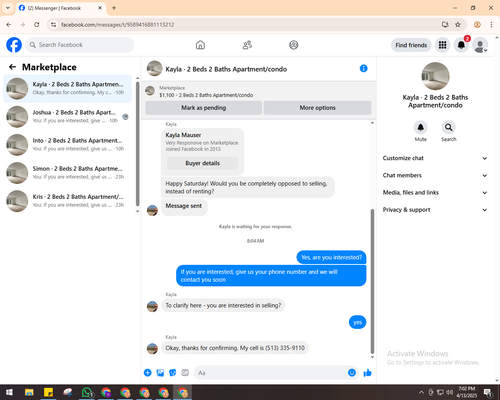The image size is (500, 400).
Task: Open new browser tab
Action: pos(114,8)
